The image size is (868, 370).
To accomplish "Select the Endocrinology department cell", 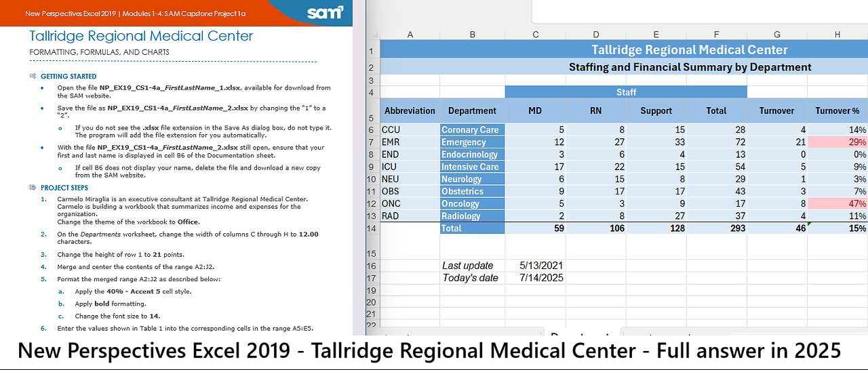I will 472,155.
